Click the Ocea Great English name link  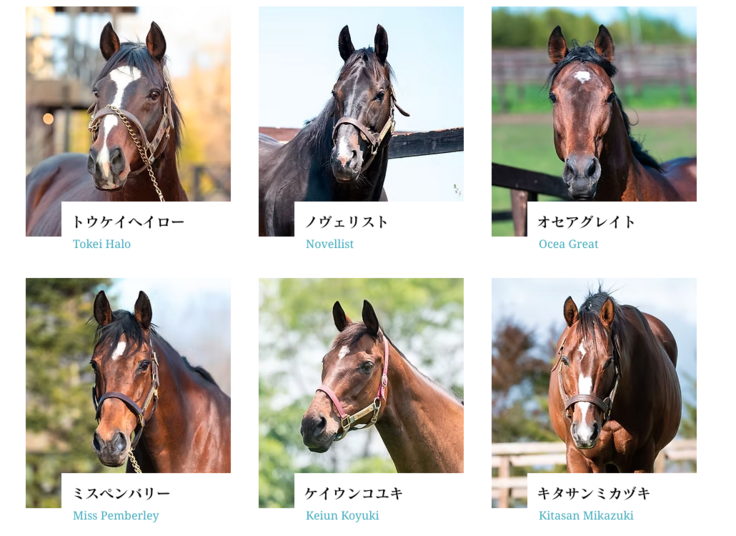[568, 244]
